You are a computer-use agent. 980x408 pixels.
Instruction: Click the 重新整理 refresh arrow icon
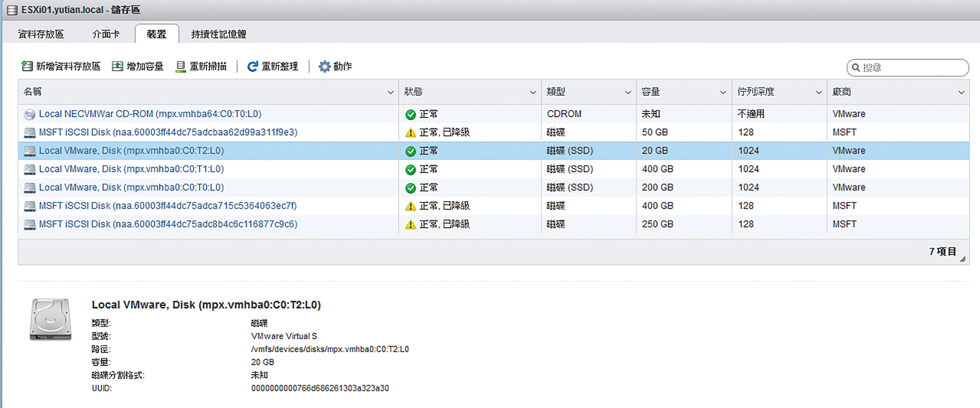pos(253,66)
